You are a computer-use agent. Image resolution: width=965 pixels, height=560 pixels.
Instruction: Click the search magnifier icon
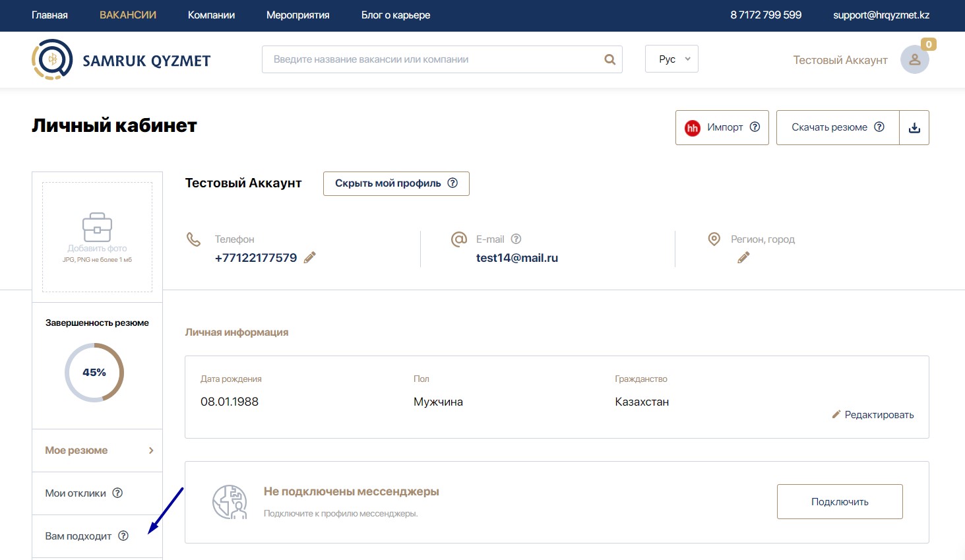[x=609, y=59]
